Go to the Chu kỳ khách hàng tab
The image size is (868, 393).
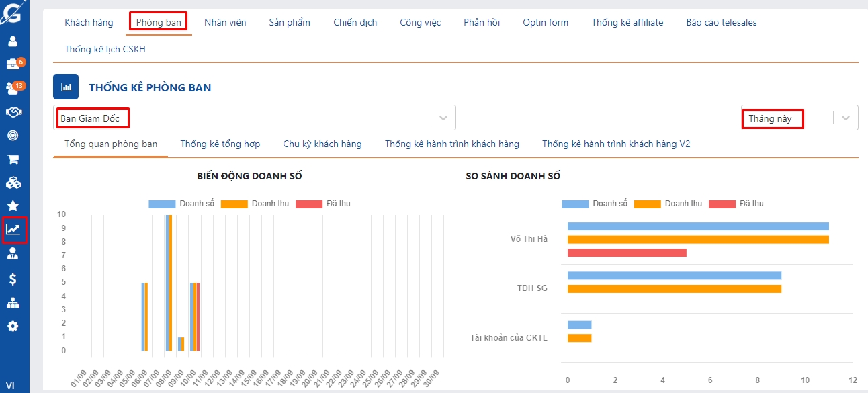pos(322,144)
